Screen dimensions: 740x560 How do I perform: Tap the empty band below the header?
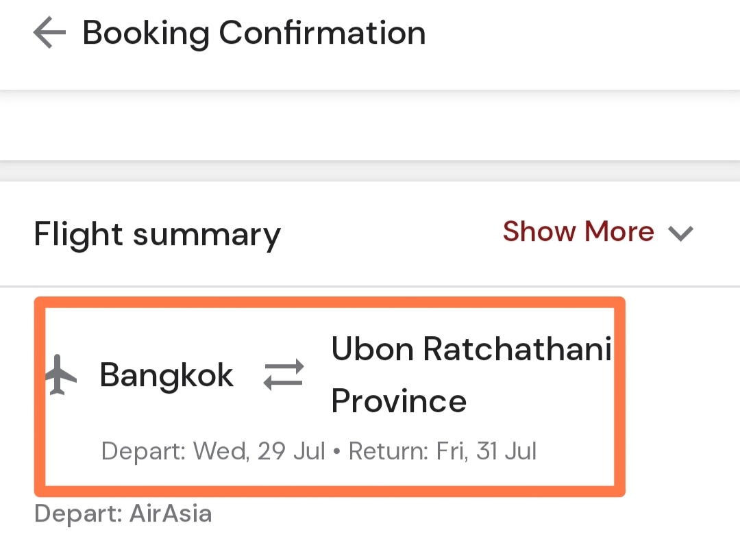click(370, 126)
